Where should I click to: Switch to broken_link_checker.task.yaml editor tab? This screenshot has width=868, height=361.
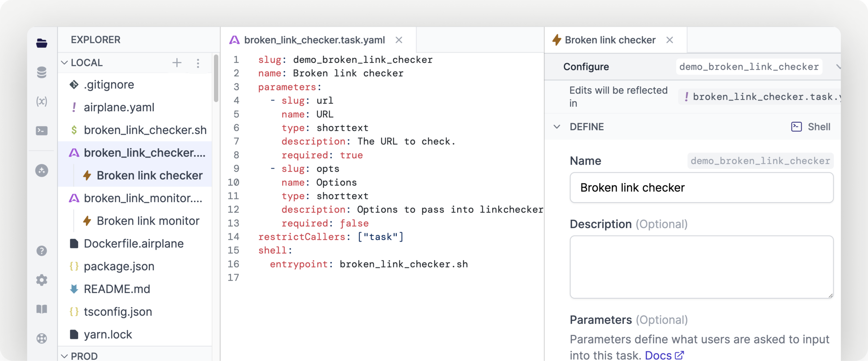318,40
